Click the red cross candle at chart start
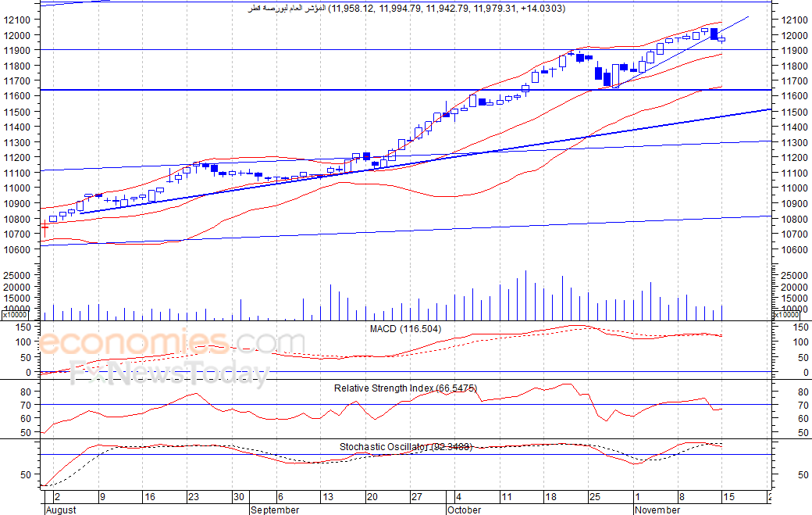The height and width of the screenshot is (515, 812). coord(45,227)
